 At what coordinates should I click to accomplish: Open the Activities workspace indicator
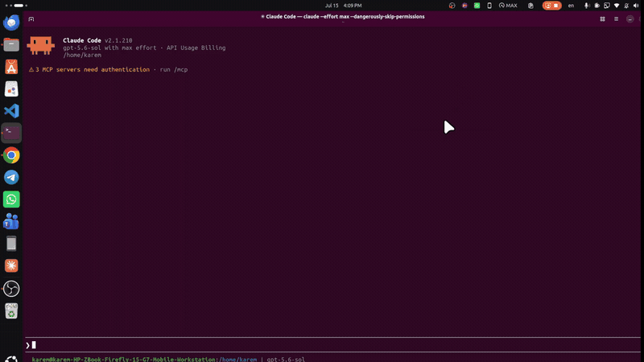coord(16,6)
